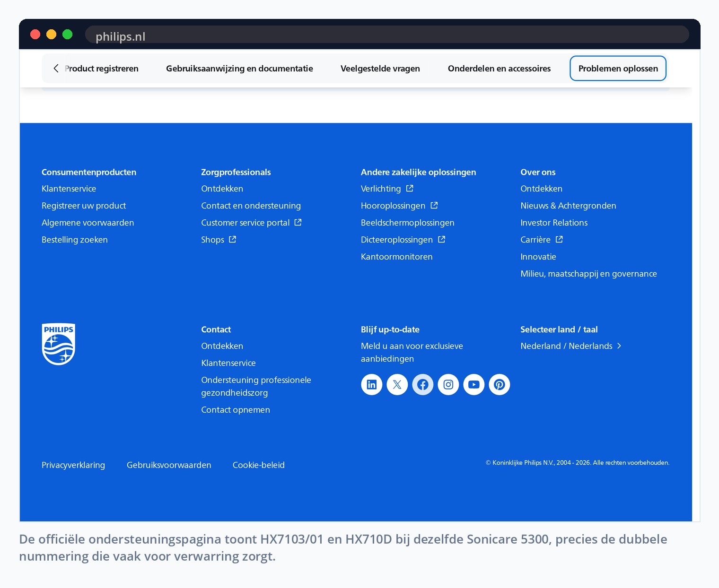Image resolution: width=719 pixels, height=588 pixels.
Task: Open Investor Relations link
Action: (554, 223)
